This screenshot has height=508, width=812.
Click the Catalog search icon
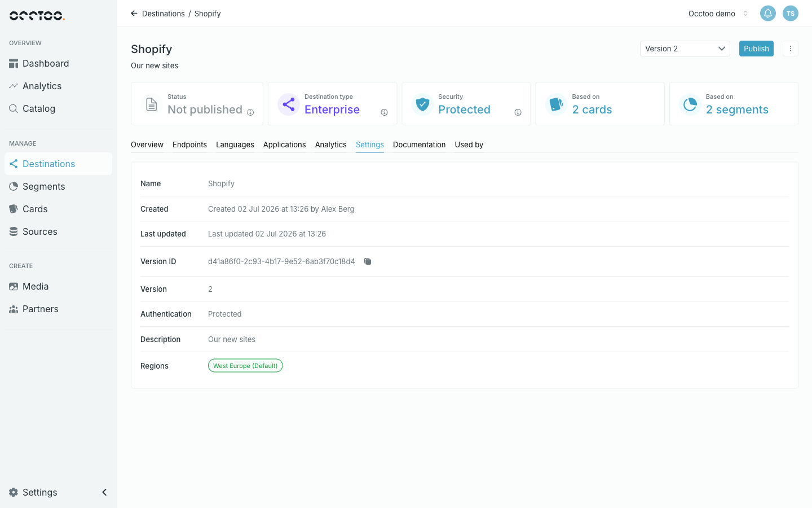14,109
